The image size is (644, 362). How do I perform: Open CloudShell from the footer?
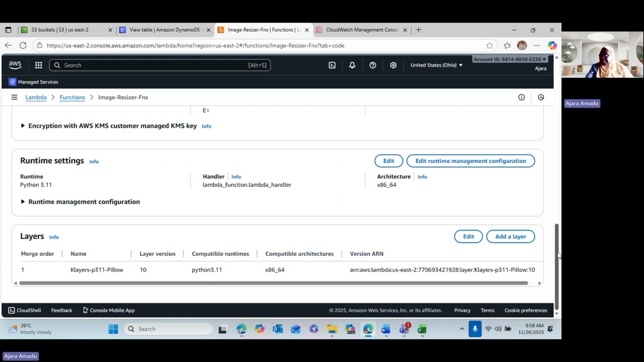click(x=25, y=310)
